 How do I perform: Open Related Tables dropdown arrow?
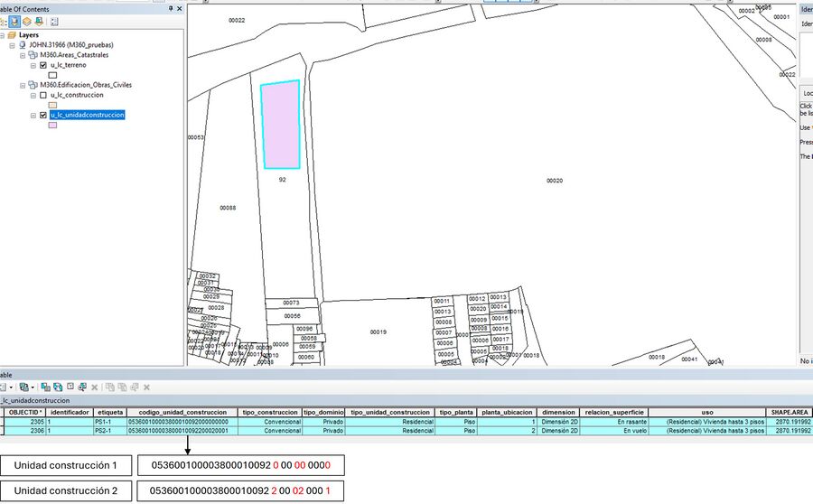(x=33, y=387)
